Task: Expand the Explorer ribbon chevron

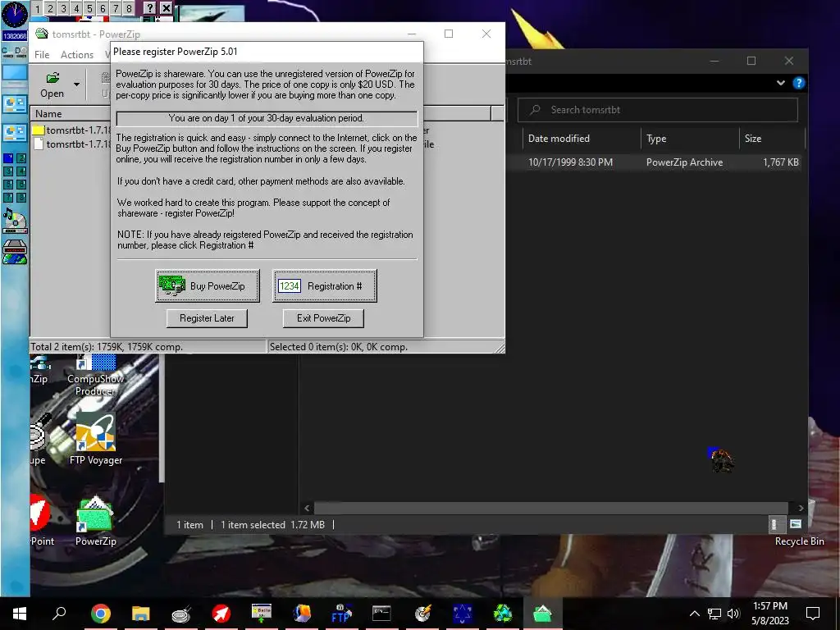Action: (781, 83)
